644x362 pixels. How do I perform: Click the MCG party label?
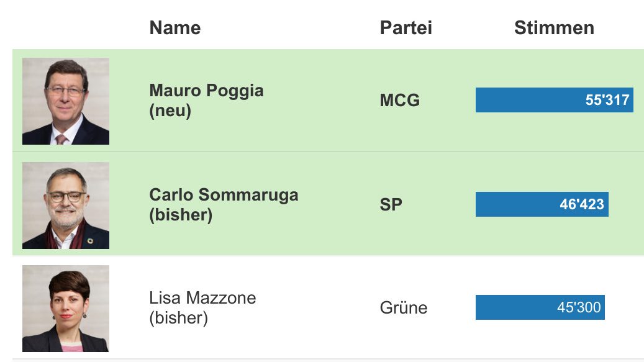click(x=400, y=101)
